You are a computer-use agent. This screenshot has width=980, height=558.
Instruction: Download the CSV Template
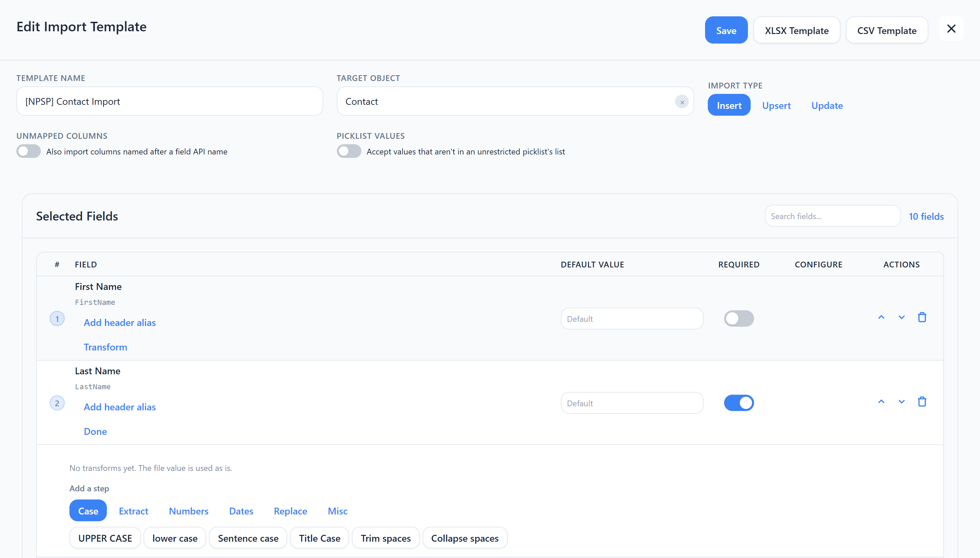(x=886, y=30)
